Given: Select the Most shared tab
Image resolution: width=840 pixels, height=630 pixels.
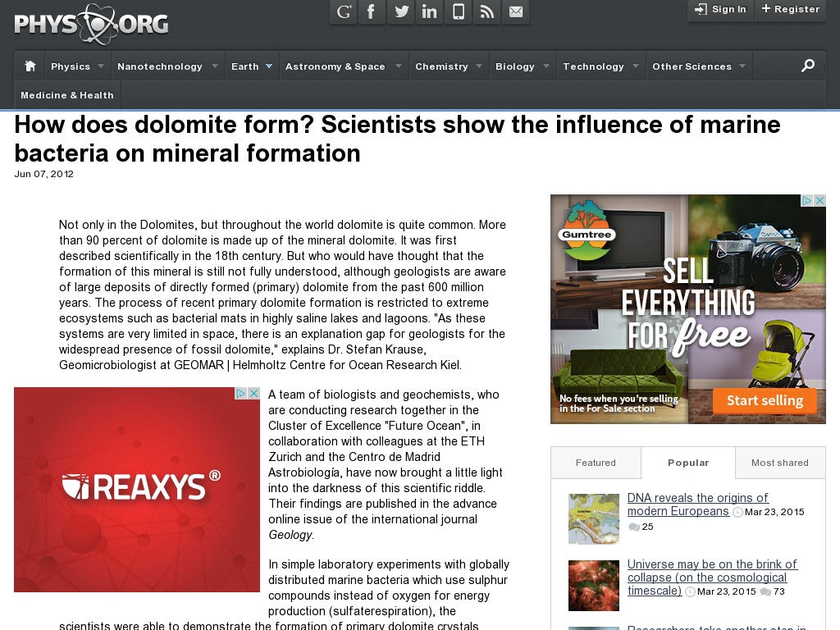Looking at the screenshot, I should 779,463.
